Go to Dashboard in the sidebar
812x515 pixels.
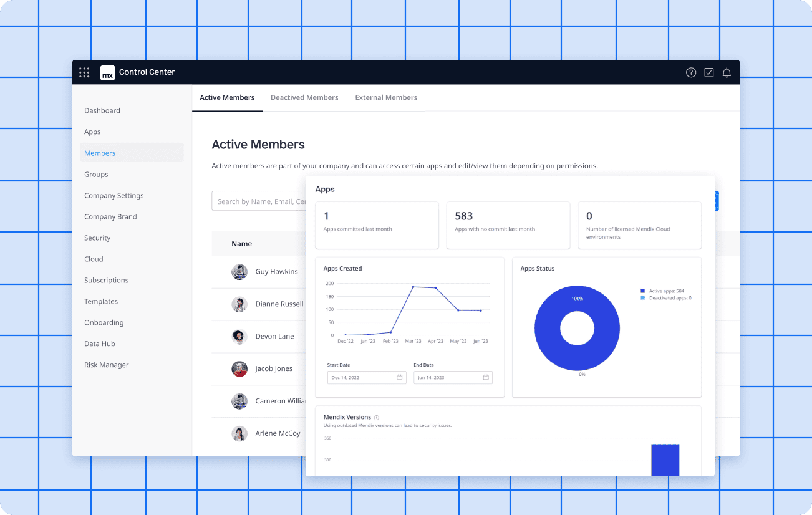point(102,111)
